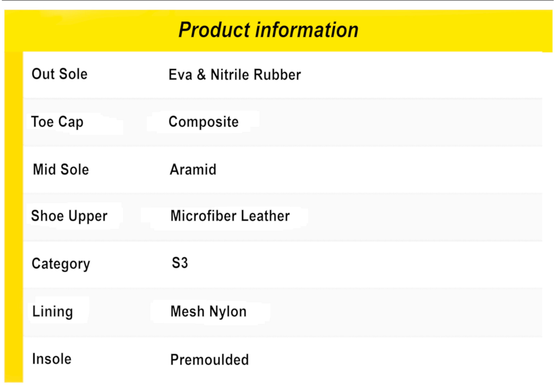Select the Lining label

click(53, 312)
